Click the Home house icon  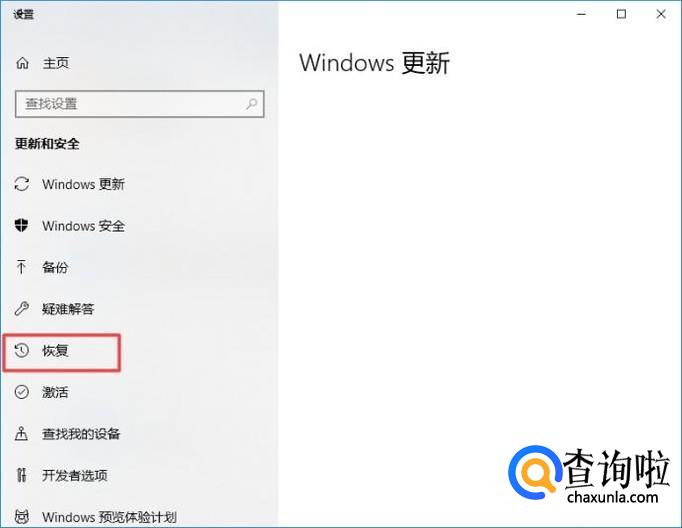click(23, 63)
